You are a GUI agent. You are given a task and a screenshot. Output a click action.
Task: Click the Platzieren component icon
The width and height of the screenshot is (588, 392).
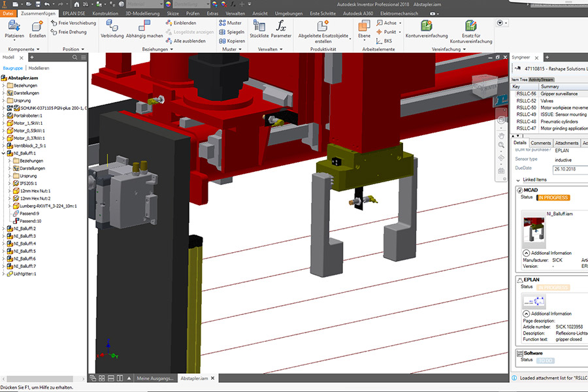click(x=14, y=29)
